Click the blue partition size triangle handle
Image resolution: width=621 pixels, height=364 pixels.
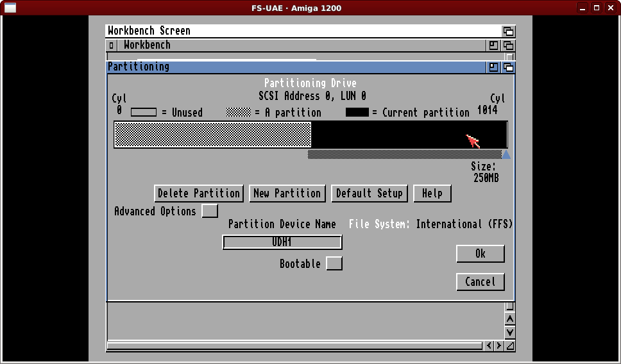pyautogui.click(x=506, y=154)
